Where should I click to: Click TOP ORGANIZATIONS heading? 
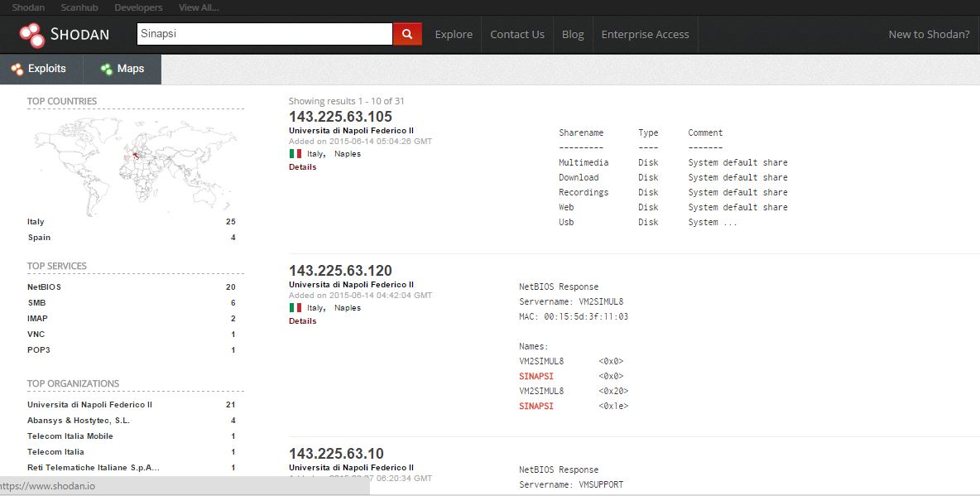(73, 383)
